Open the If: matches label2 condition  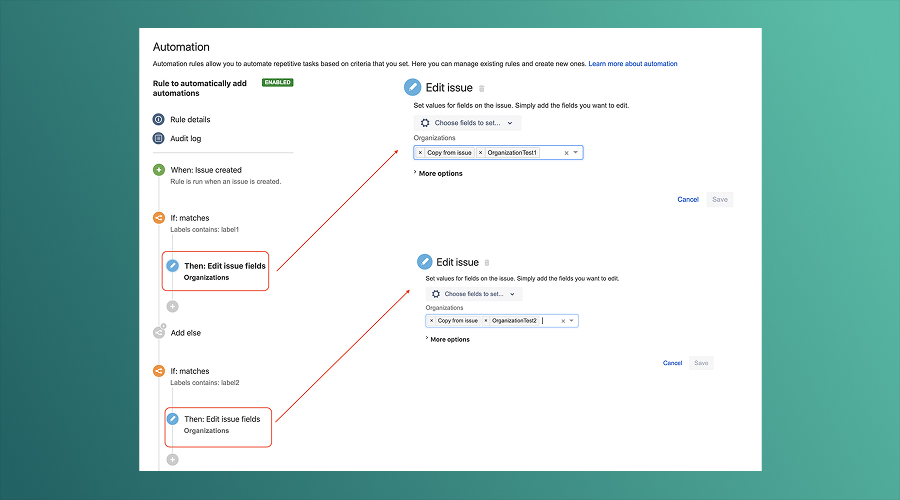[189, 371]
